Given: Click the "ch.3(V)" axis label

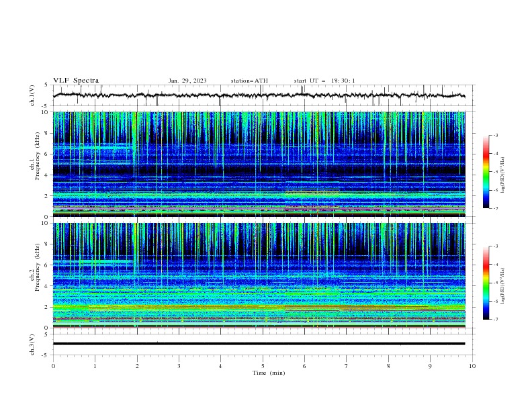Looking at the screenshot, I should (x=32, y=345).
